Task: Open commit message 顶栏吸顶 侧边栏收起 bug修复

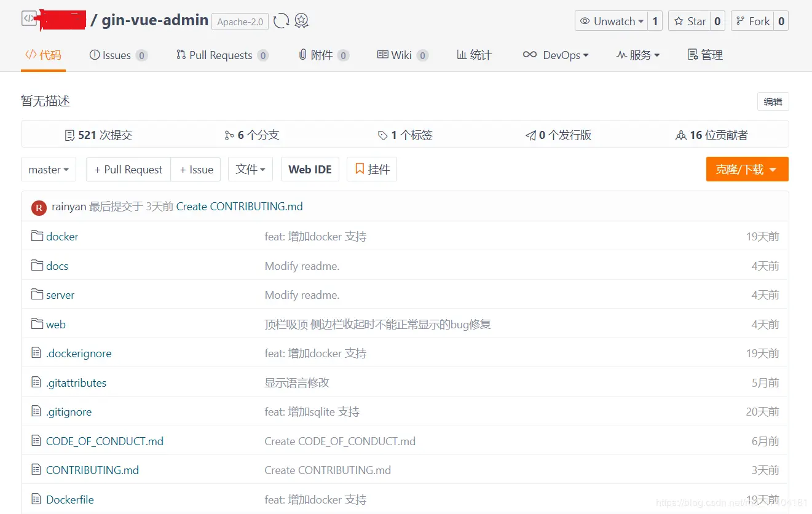Action: [377, 325]
